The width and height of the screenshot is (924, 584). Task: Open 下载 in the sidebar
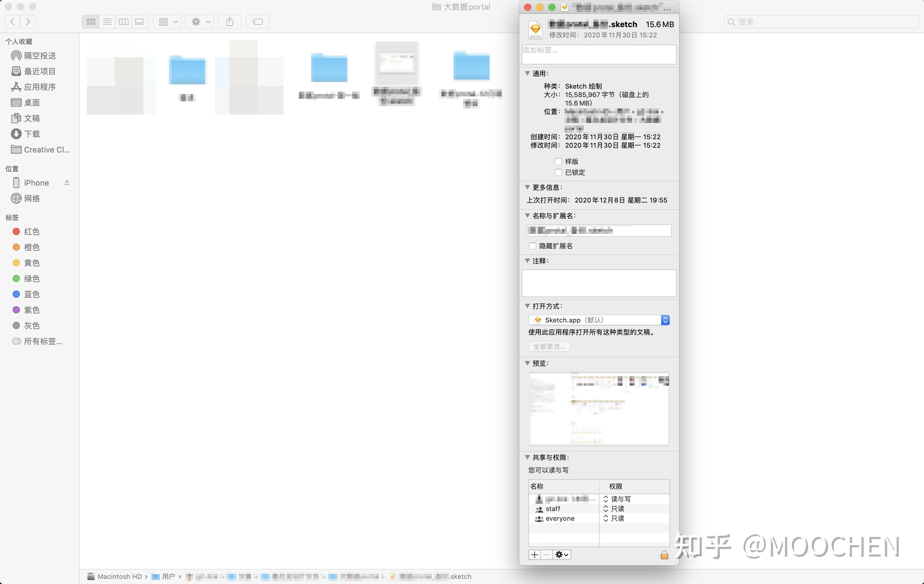click(32, 134)
